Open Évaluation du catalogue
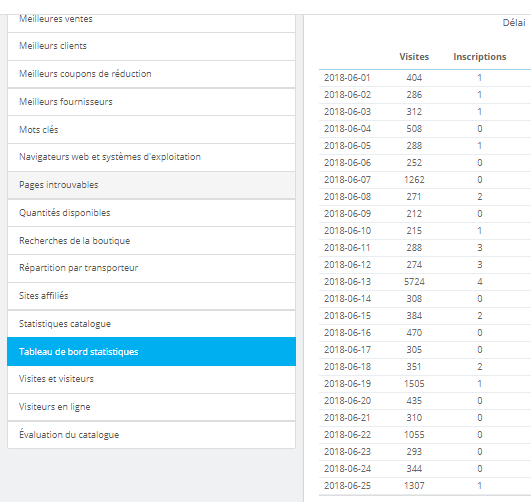Image resolution: width=531 pixels, height=502 pixels. pyautogui.click(x=151, y=435)
